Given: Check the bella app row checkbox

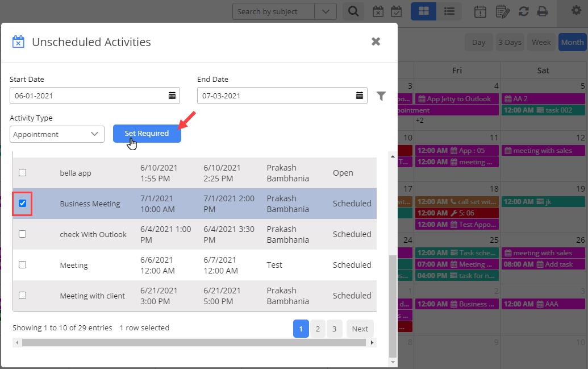Looking at the screenshot, I should tap(23, 173).
